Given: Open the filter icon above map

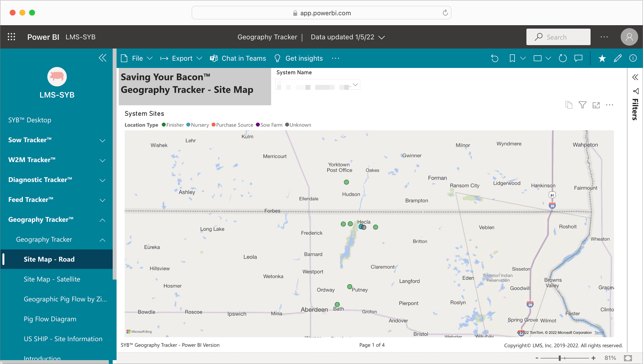Looking at the screenshot, I should [582, 105].
